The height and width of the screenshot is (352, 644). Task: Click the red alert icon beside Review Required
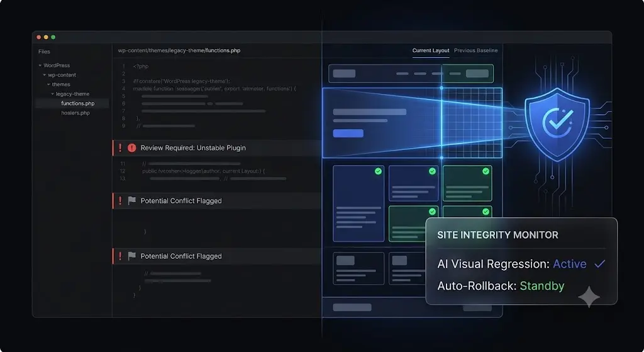[x=131, y=148]
